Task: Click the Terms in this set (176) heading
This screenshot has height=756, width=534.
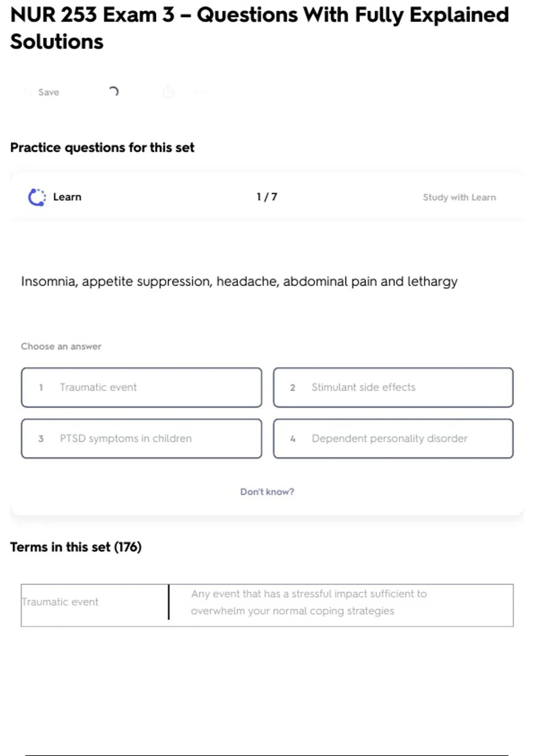Action: (76, 547)
